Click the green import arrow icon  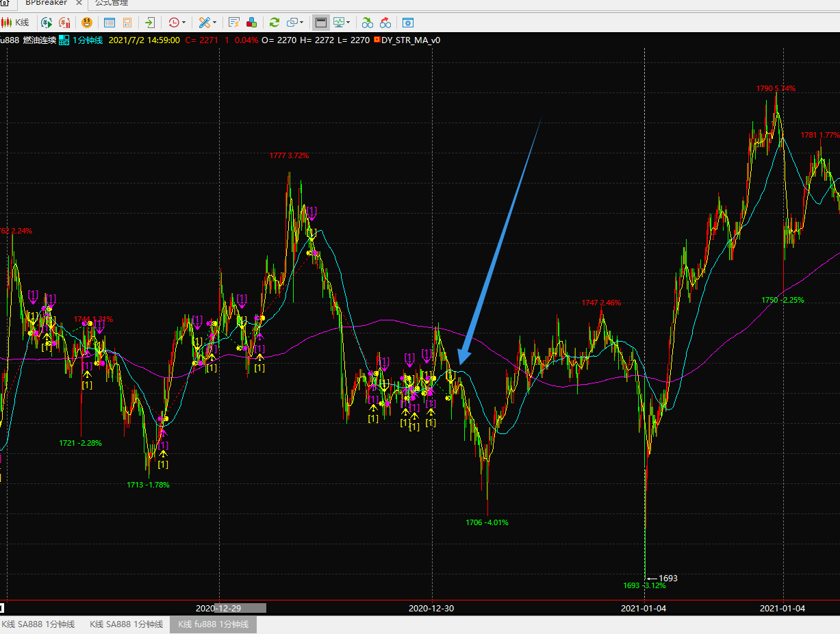click(x=150, y=23)
